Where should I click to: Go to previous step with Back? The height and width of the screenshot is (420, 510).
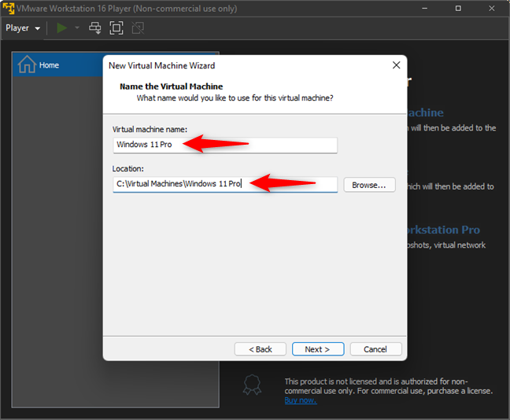[261, 349]
